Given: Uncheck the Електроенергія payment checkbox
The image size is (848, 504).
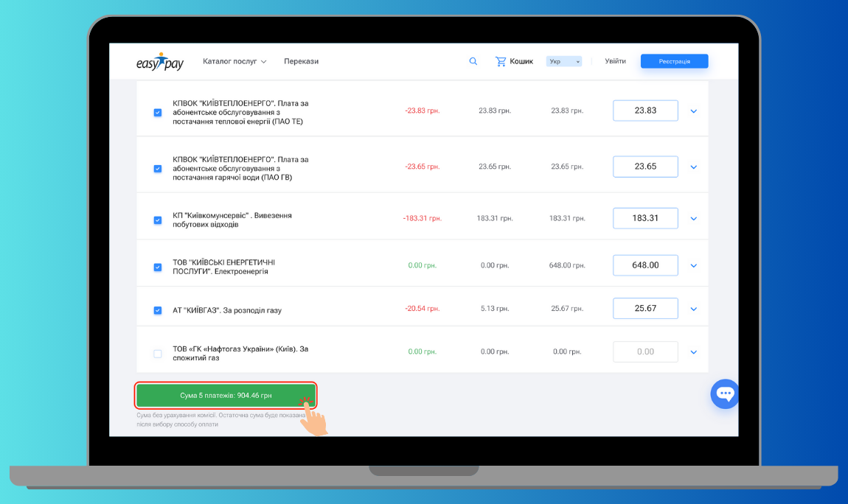Looking at the screenshot, I should tap(158, 267).
